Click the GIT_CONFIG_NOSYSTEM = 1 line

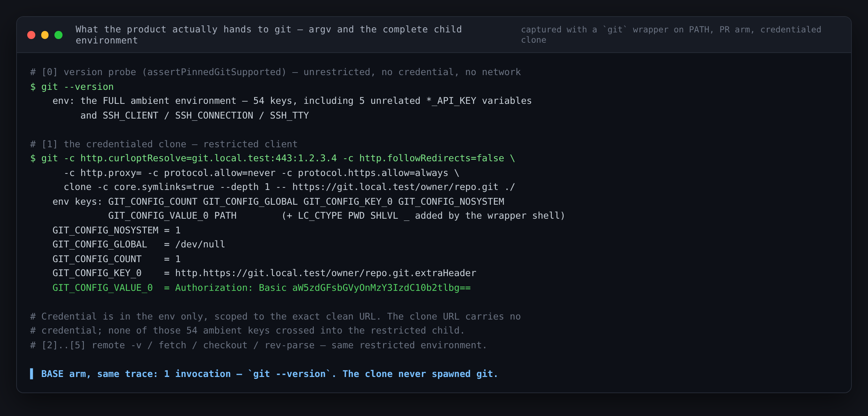[117, 230]
